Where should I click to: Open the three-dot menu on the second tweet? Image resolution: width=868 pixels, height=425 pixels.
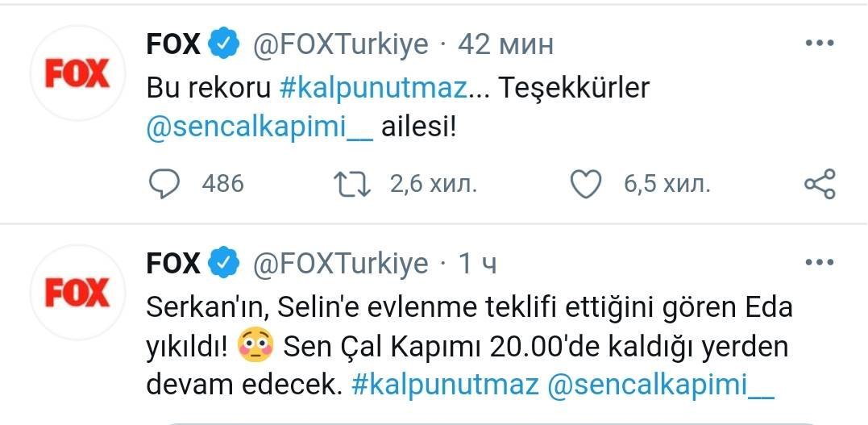click(x=820, y=263)
